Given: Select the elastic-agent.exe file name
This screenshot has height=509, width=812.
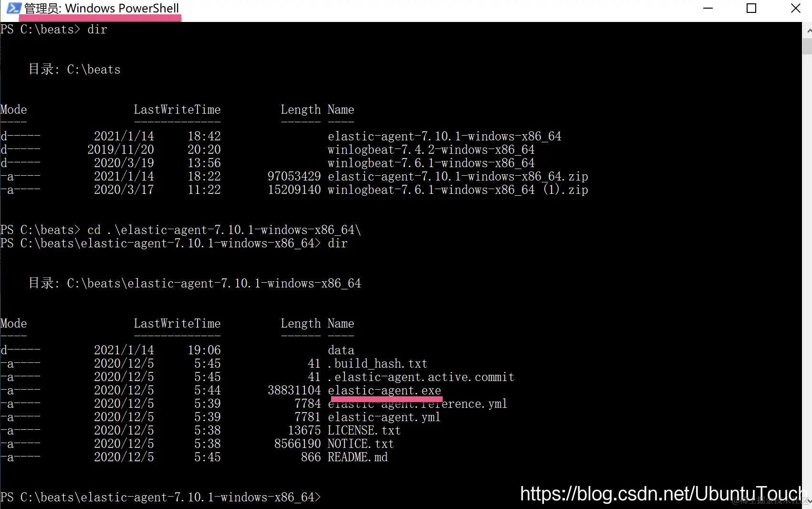Looking at the screenshot, I should (385, 390).
